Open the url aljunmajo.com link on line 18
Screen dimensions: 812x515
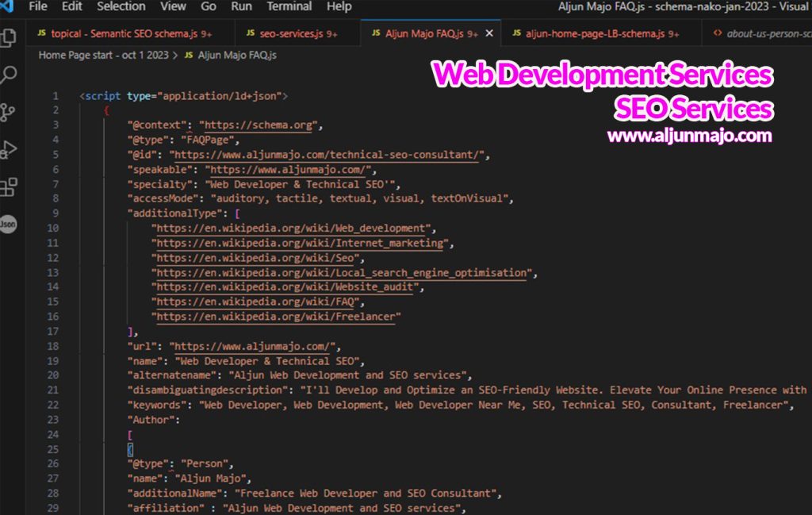tap(252, 346)
